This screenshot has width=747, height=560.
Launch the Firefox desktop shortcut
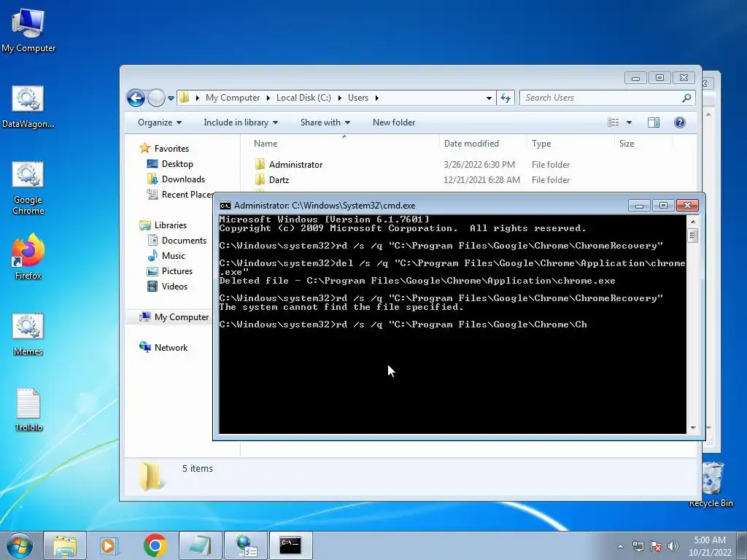coord(28,256)
